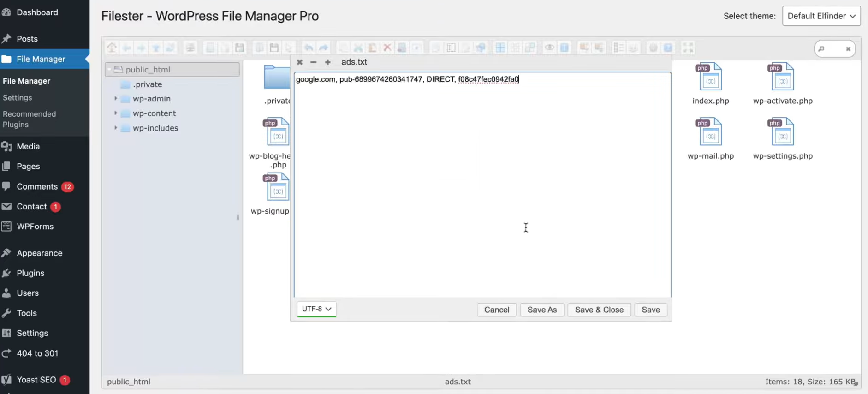Open the UTF-8 encoding dropdown
The width and height of the screenshot is (868, 394).
(x=316, y=309)
